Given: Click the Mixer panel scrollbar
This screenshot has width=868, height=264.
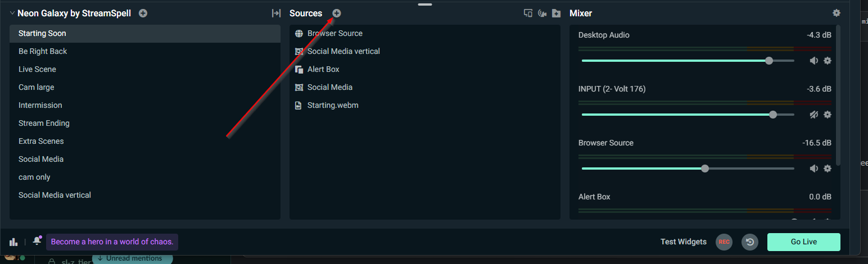Looking at the screenshot, I should (838, 95).
